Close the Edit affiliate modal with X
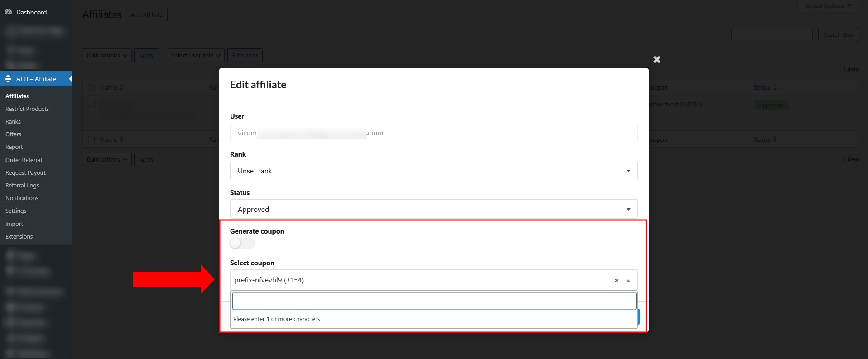This screenshot has width=868, height=359. (x=656, y=60)
